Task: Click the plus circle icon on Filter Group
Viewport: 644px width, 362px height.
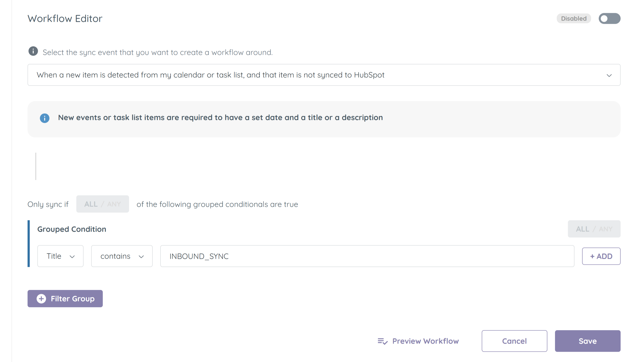Action: tap(41, 299)
